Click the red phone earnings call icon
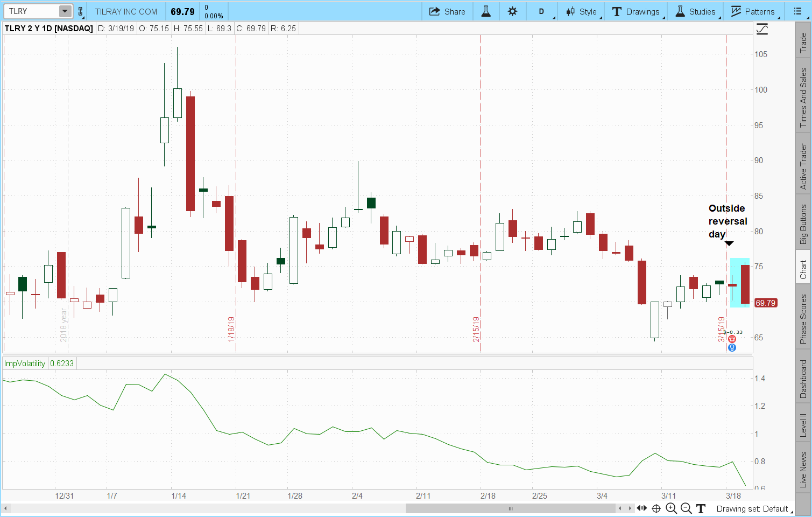Screen dimensions: 812x517 coord(732,339)
